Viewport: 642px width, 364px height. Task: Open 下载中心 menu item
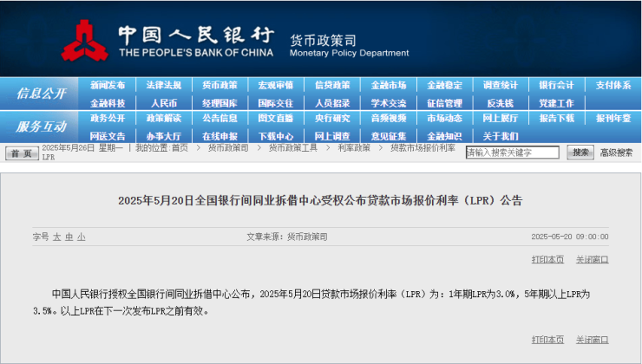coord(276,136)
